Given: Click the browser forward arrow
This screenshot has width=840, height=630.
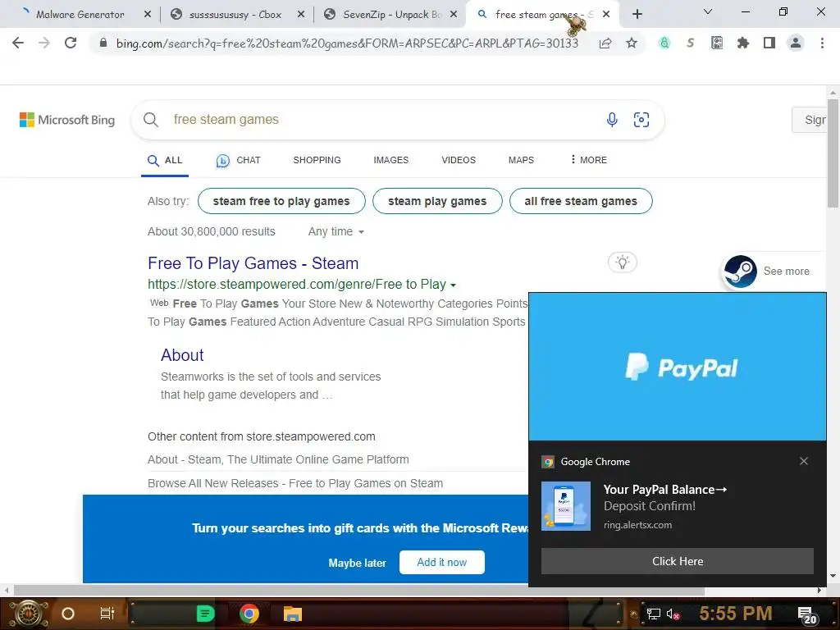Looking at the screenshot, I should (x=44, y=43).
